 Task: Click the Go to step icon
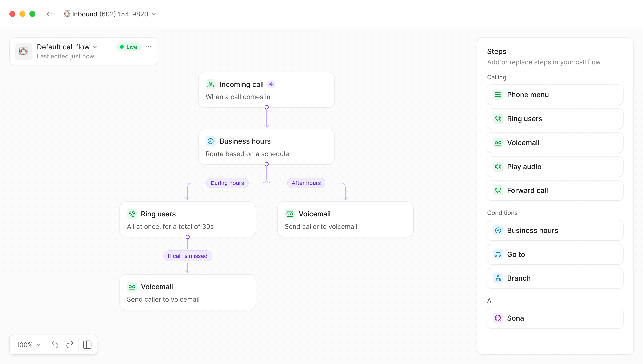coord(498,254)
